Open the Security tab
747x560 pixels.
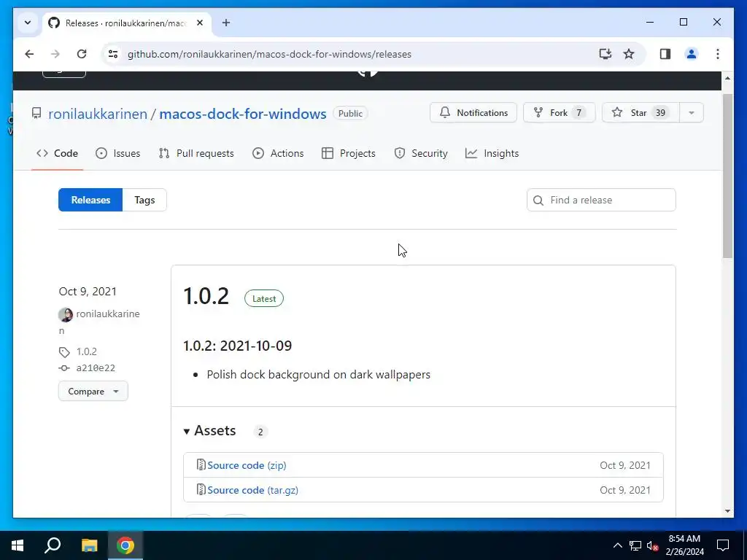tap(421, 153)
